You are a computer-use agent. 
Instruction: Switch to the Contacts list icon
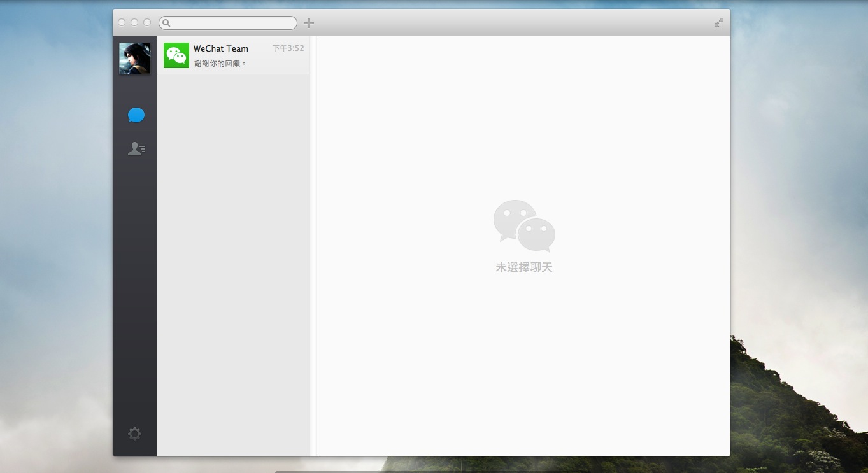point(136,149)
